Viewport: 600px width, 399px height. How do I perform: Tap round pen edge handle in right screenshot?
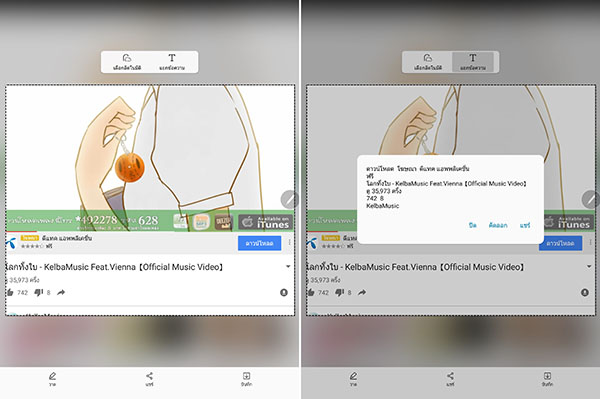[x=590, y=199]
